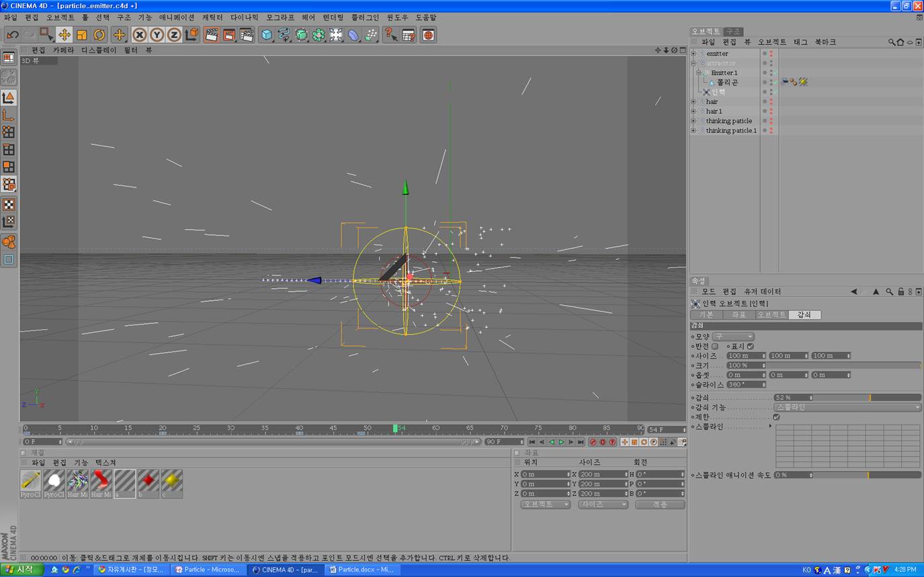Switch to the 좌표 attributes tab

pos(739,314)
